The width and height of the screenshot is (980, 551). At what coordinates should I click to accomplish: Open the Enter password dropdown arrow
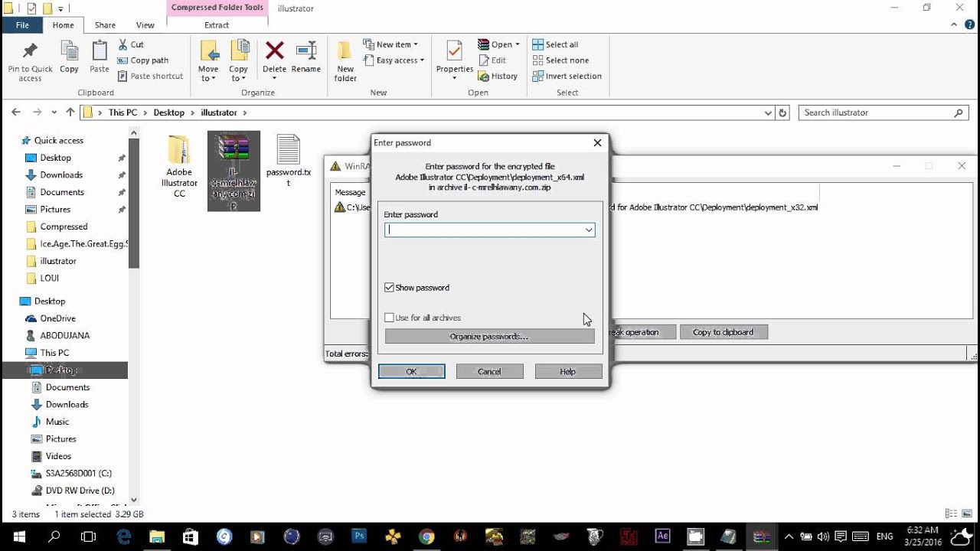(x=589, y=230)
